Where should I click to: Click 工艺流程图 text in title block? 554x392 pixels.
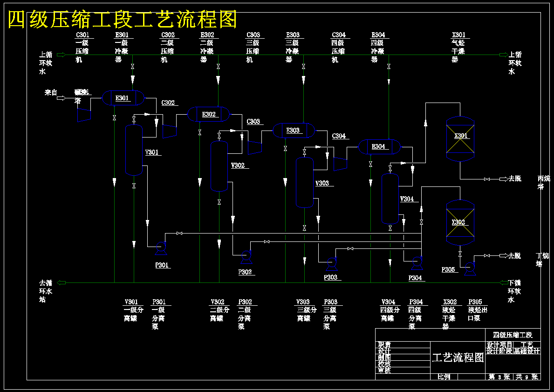point(458,358)
